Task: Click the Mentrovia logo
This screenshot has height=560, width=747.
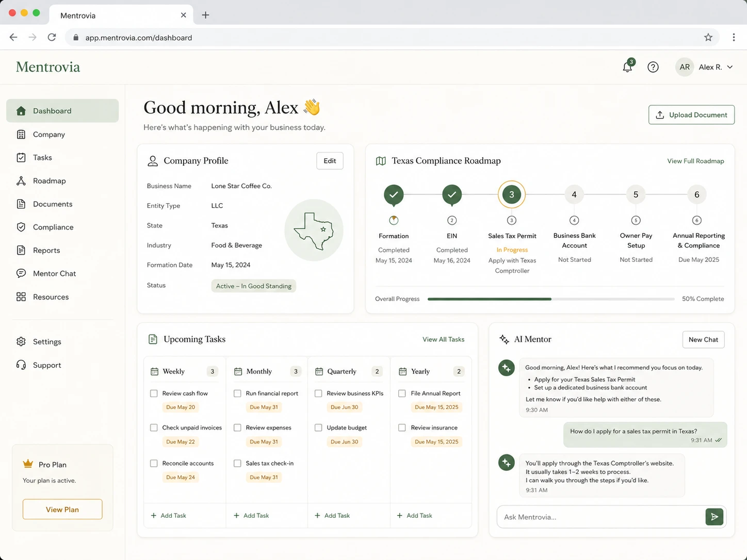Action: tap(48, 67)
